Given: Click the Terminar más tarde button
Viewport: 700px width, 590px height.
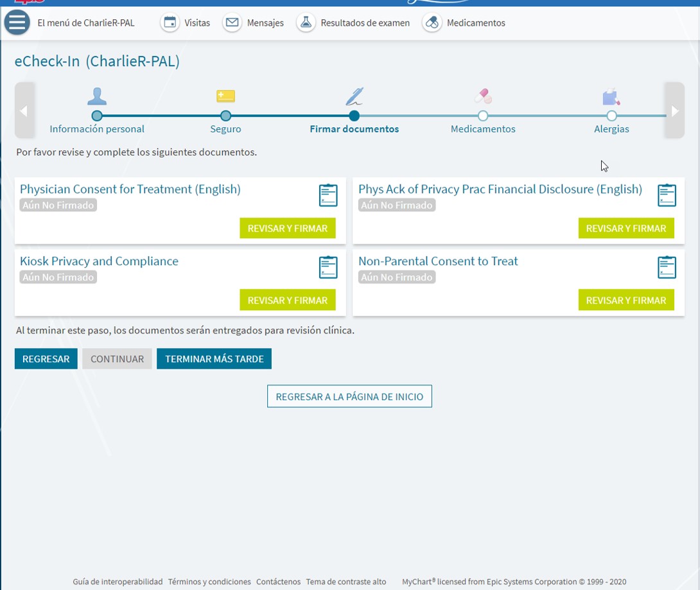Looking at the screenshot, I should pos(214,359).
